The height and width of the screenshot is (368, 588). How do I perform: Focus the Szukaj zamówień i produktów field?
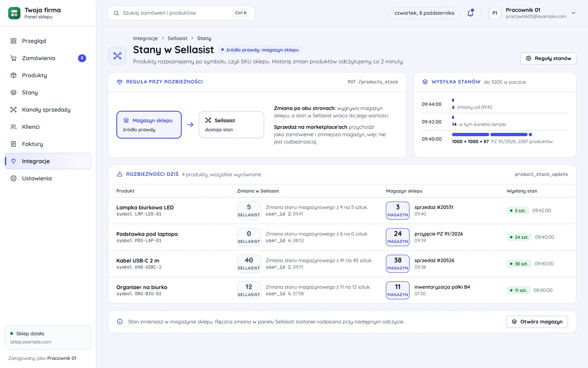[181, 13]
